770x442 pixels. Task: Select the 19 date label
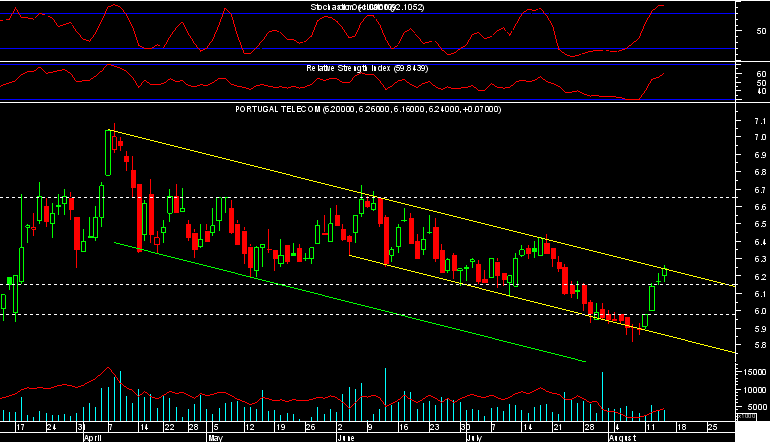pos(280,427)
